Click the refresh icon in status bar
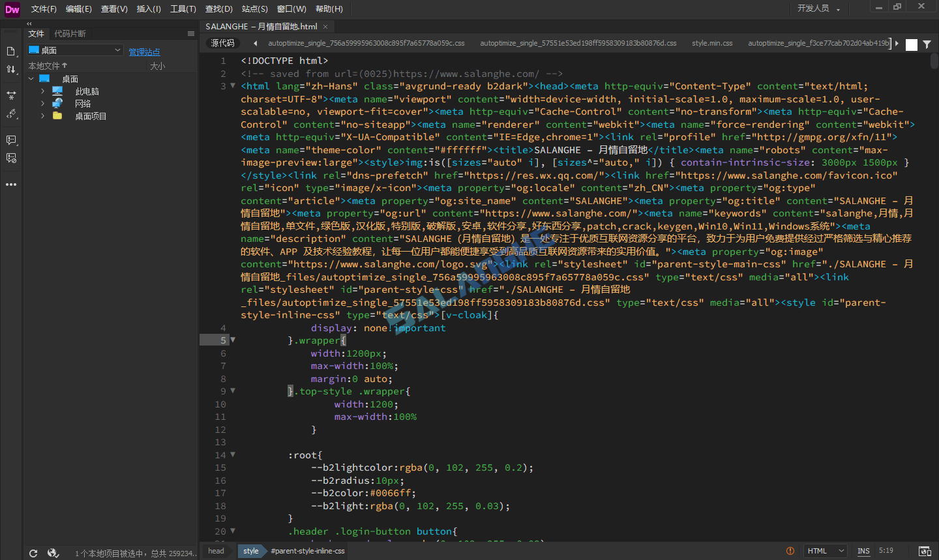 33,552
